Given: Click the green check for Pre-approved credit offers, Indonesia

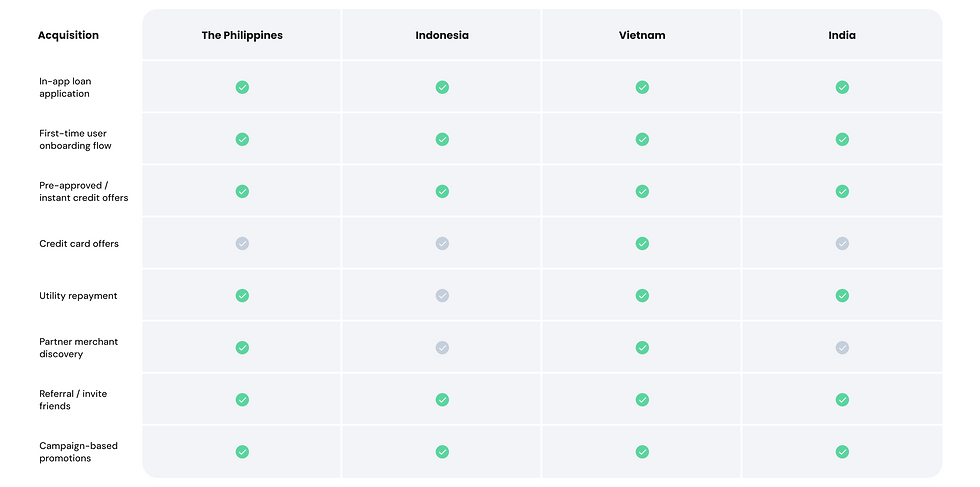Looking at the screenshot, I should click(442, 191).
